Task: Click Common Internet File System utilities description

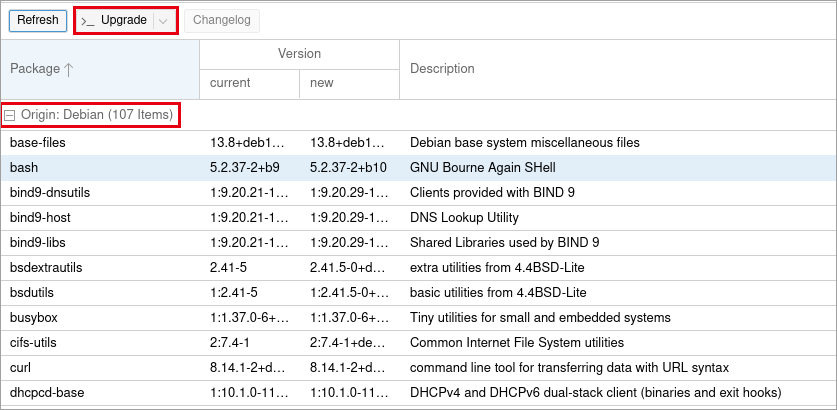Action: click(x=517, y=343)
